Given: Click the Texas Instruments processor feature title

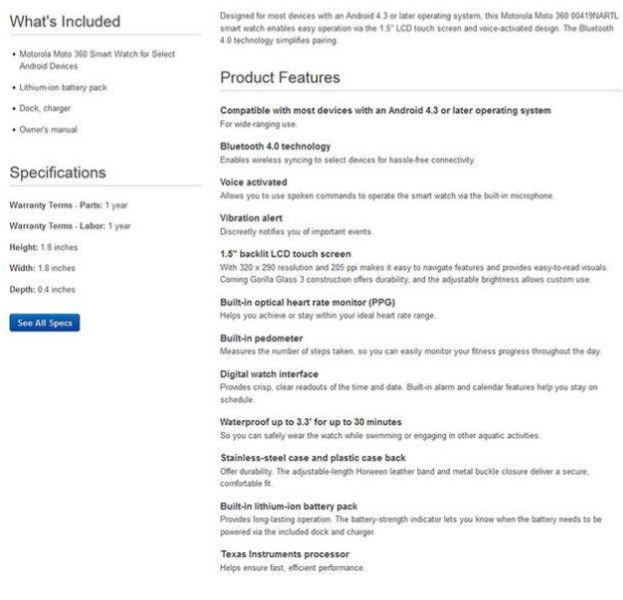Looking at the screenshot, I should [284, 554].
